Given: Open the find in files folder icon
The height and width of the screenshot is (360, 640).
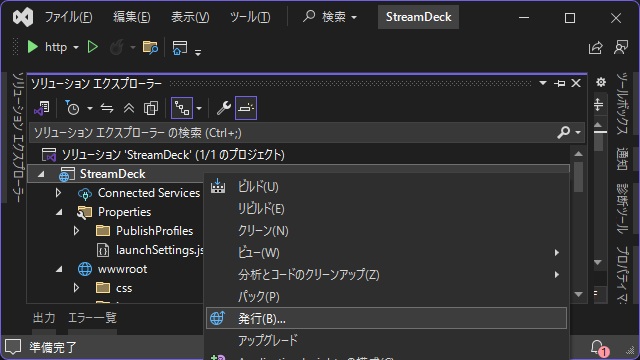Looking at the screenshot, I should [150, 47].
